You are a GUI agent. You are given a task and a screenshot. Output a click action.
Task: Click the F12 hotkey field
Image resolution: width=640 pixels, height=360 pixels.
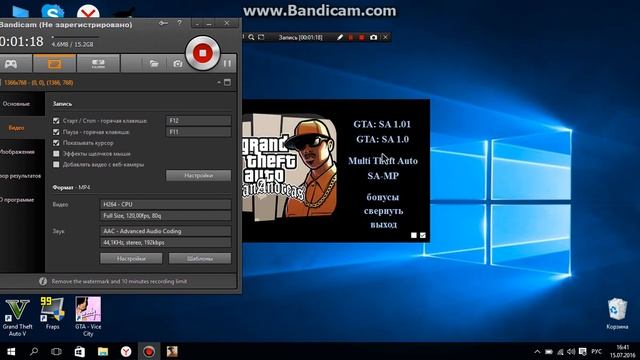[198, 120]
